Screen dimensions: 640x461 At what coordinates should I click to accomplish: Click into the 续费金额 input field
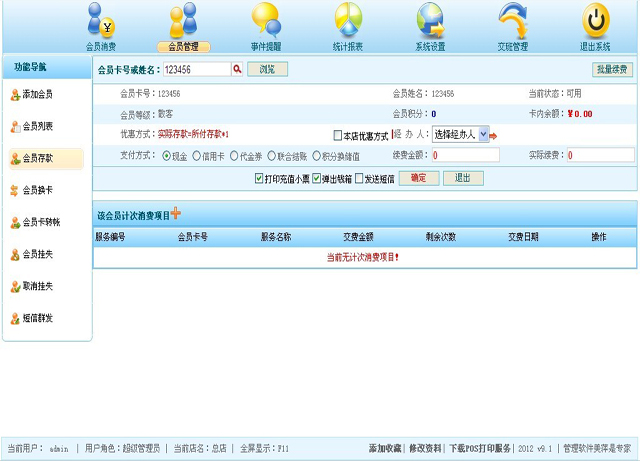click(465, 156)
